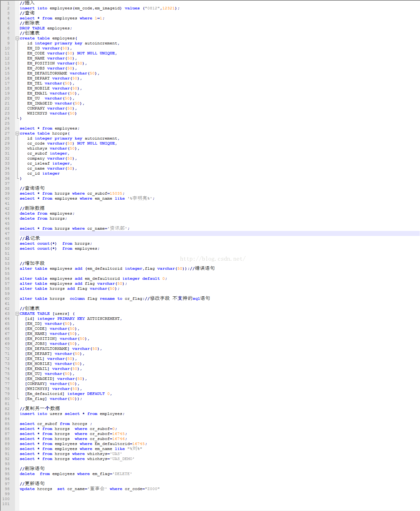
Task: Click the '//复制另一个数据' comment
Action: [40, 408]
